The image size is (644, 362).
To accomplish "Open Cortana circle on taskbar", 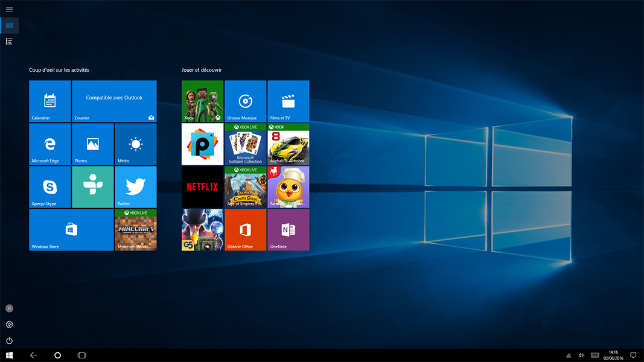I will pos(57,355).
